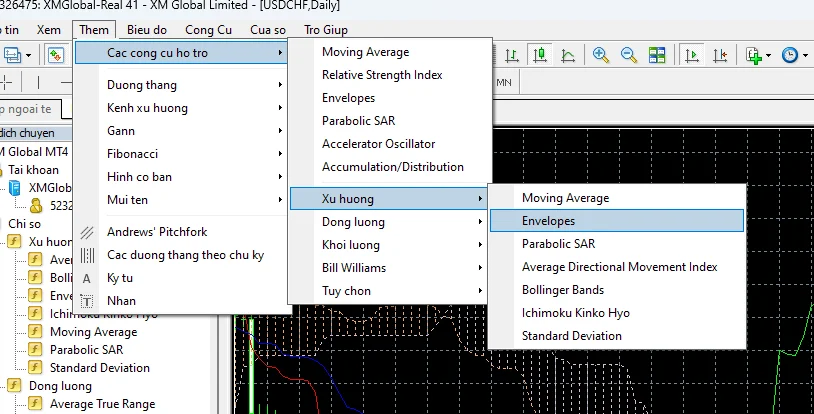Open the Tro Giup menu
The image size is (814, 414).
326,30
